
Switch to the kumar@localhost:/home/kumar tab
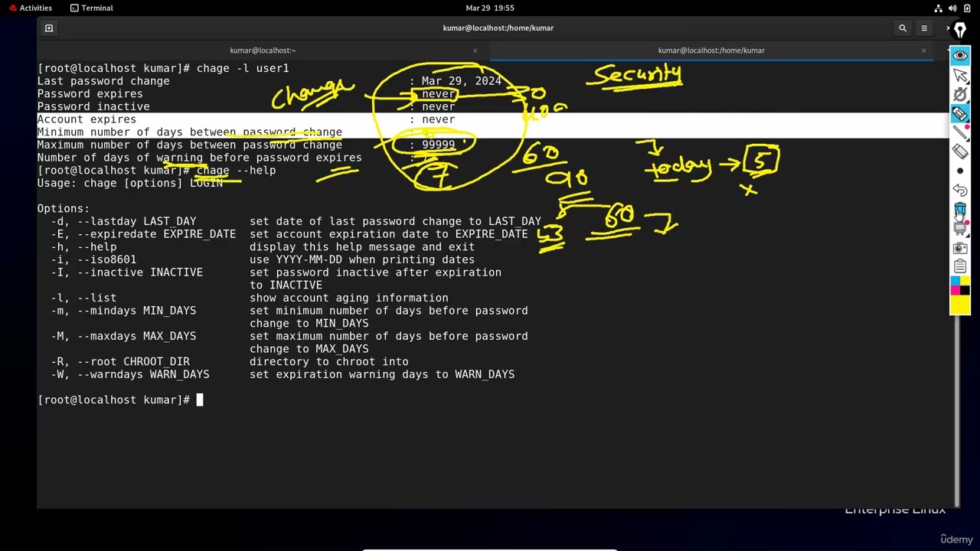tap(711, 51)
